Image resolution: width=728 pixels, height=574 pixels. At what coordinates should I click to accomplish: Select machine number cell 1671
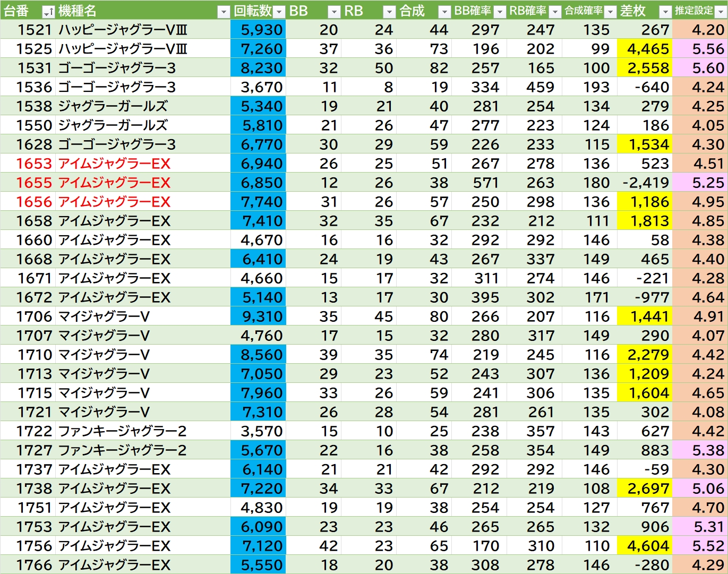click(28, 278)
